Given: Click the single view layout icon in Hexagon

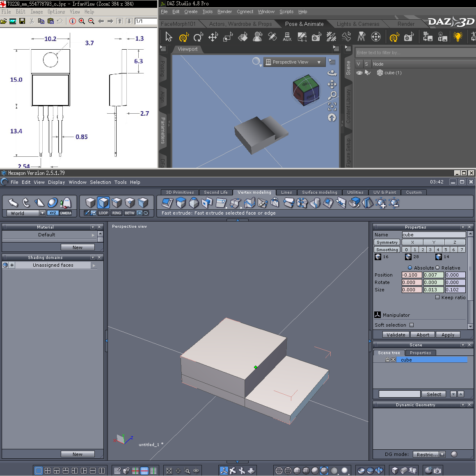Looking at the screenshot, I should point(39,471).
